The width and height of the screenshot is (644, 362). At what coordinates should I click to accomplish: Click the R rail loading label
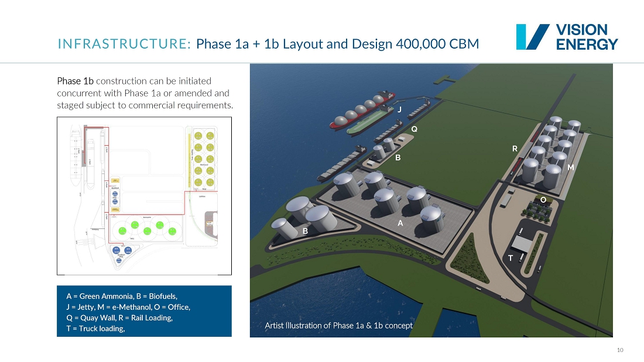(515, 149)
